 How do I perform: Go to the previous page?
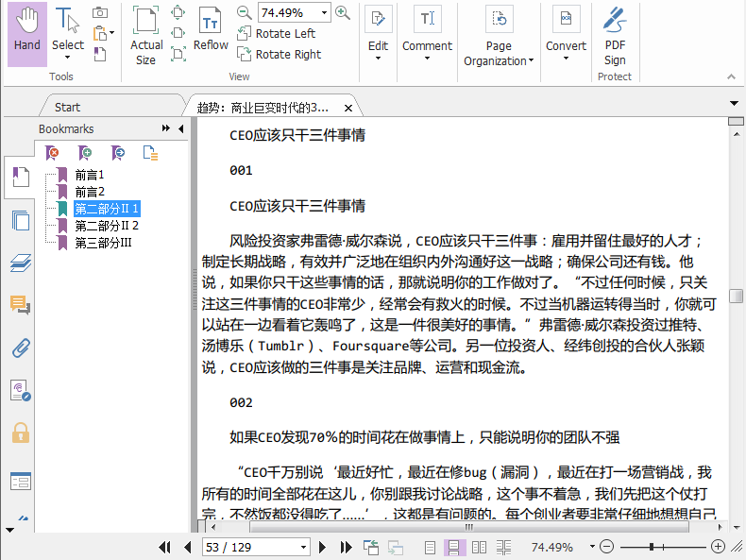click(188, 547)
